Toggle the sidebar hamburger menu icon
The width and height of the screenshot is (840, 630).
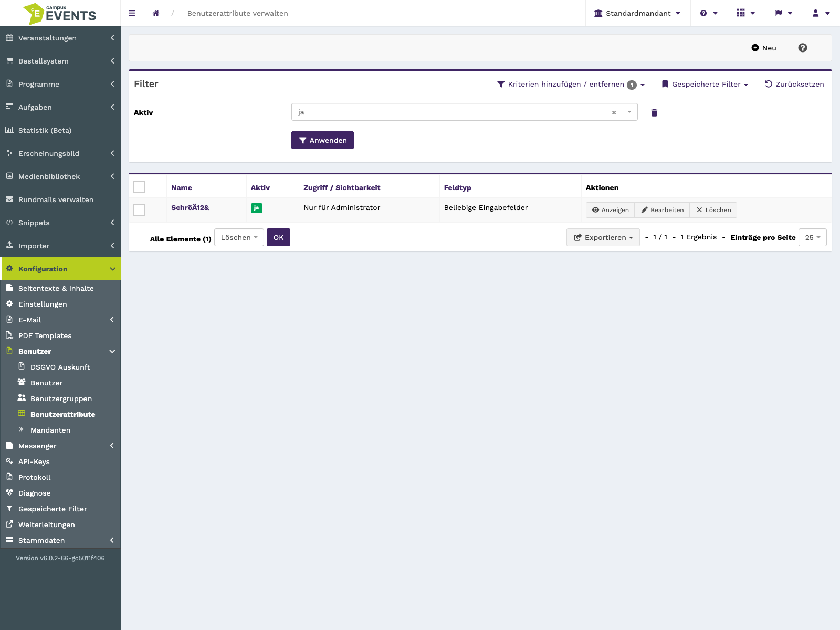(x=132, y=13)
